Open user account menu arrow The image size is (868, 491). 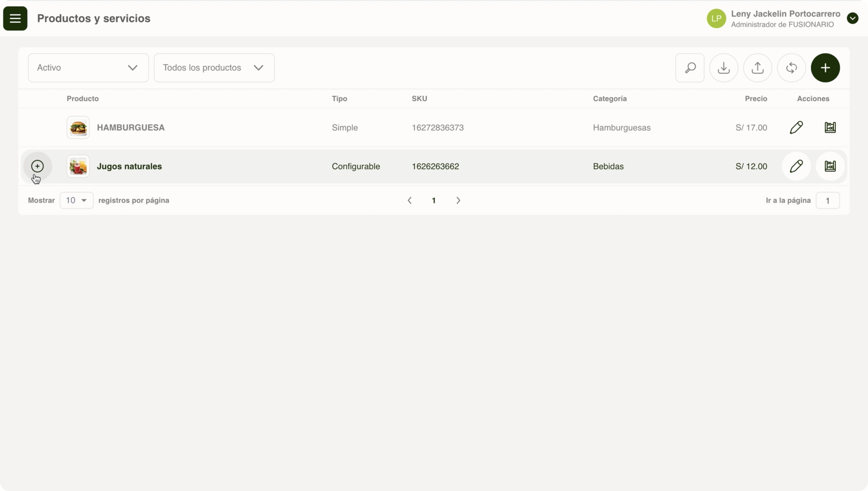[852, 18]
